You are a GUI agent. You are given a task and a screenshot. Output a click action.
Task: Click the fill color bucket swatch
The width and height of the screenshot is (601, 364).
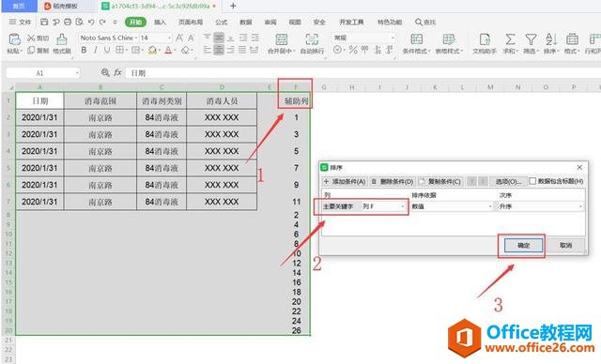coord(152,50)
